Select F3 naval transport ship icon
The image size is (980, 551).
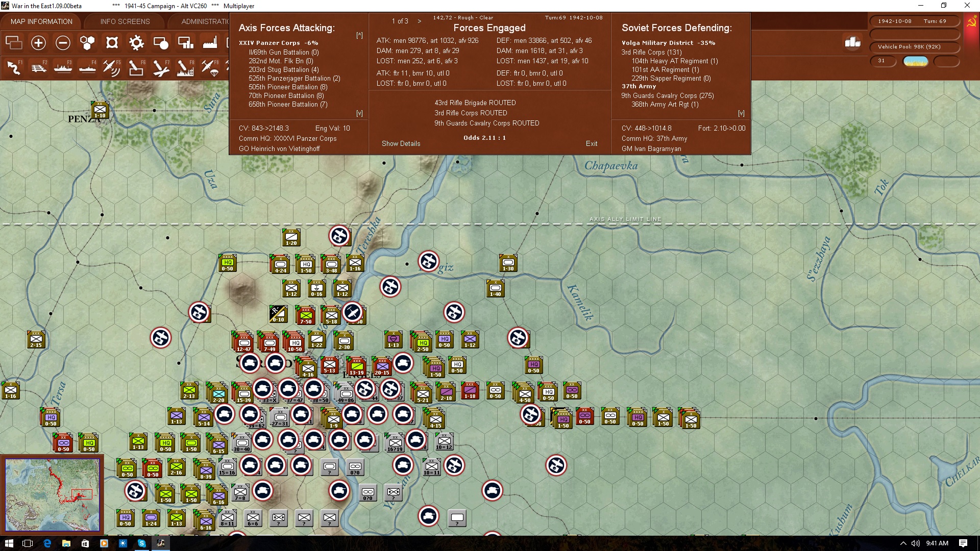coord(63,67)
